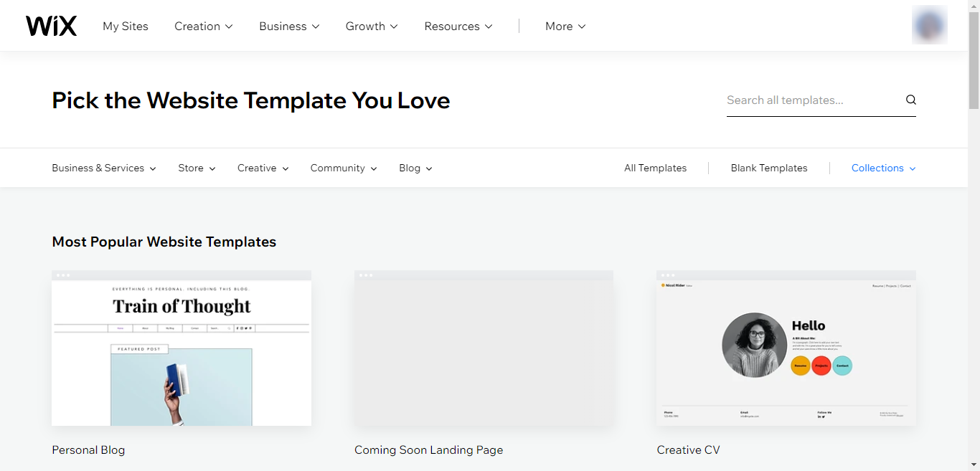
Task: Open Blank Templates
Action: point(769,168)
